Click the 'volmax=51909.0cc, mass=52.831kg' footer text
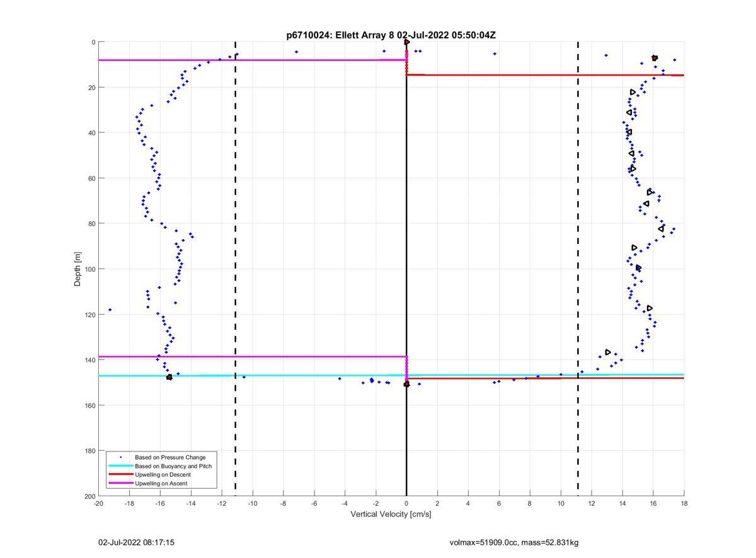 tap(514, 542)
